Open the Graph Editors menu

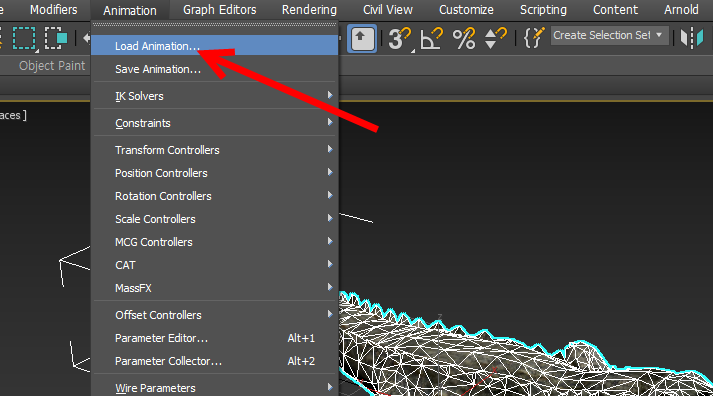tap(220, 10)
